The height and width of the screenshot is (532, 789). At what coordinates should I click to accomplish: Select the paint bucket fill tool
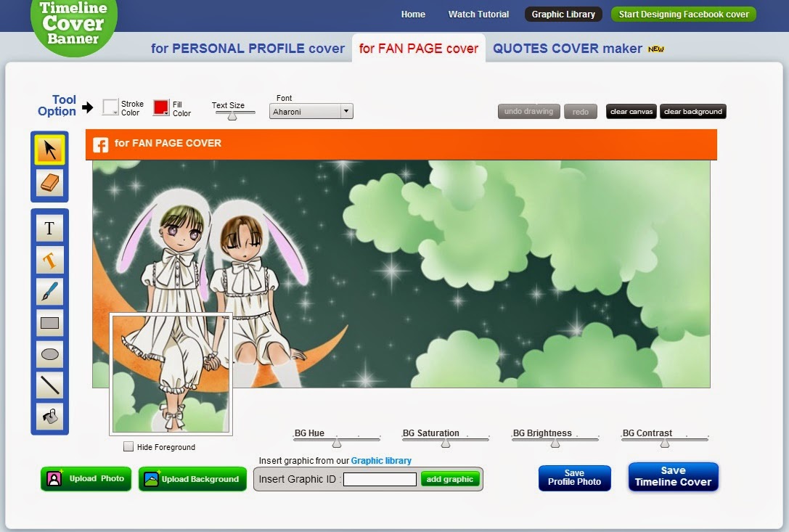click(x=49, y=417)
